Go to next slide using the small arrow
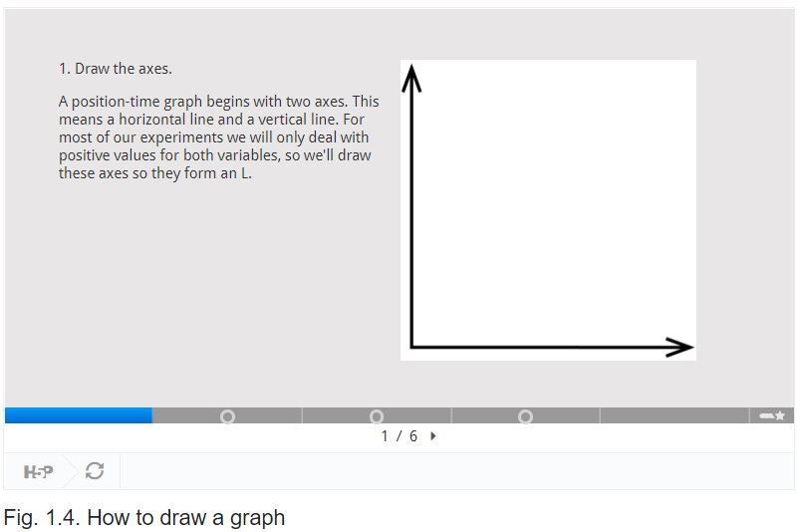The image size is (812, 532). point(433,436)
